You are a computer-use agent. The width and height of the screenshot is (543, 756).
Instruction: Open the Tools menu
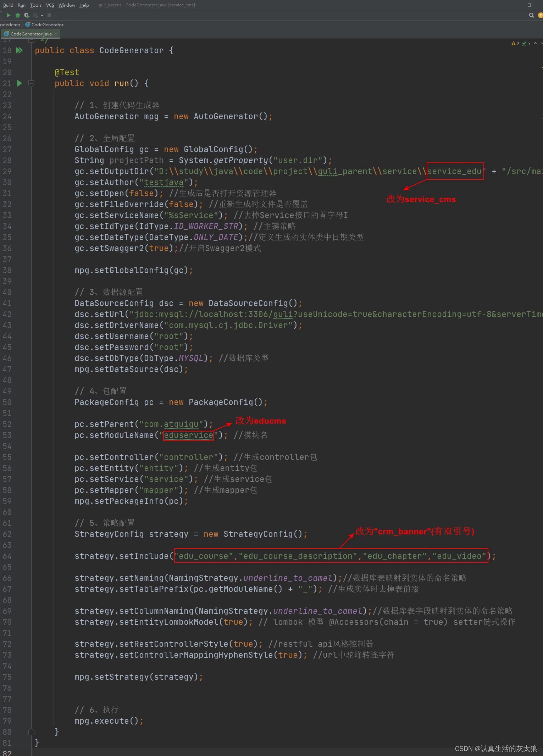(x=36, y=5)
